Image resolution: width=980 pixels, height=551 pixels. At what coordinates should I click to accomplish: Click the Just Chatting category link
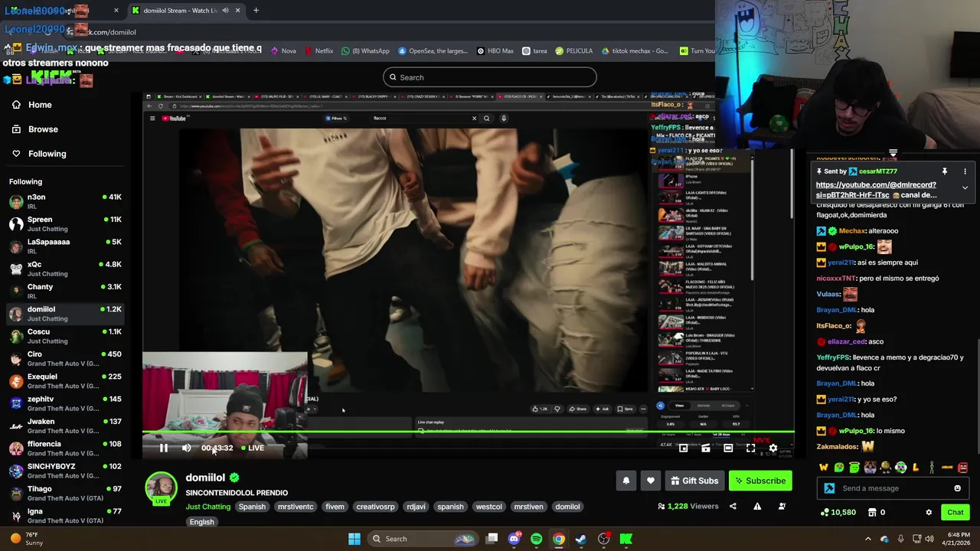(x=207, y=507)
